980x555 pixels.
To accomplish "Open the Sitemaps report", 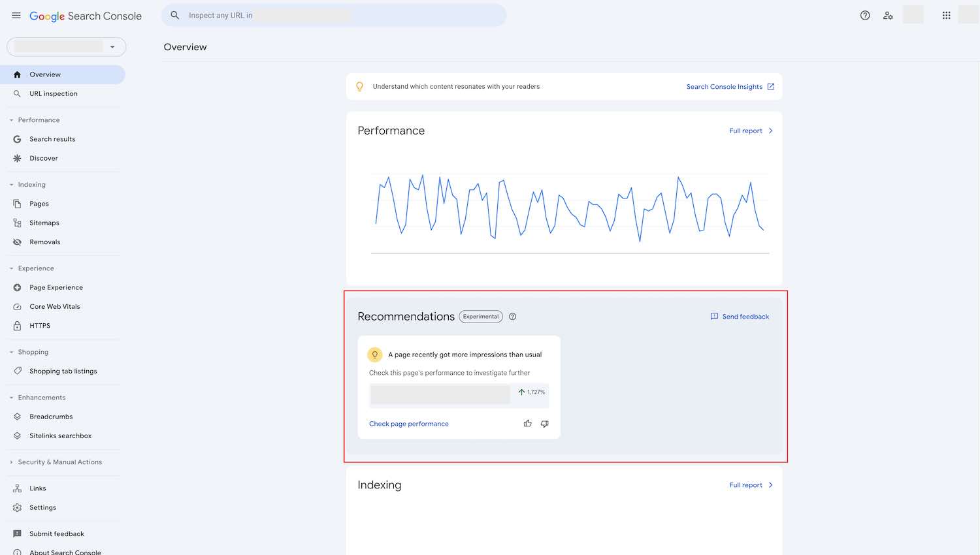I will point(44,223).
